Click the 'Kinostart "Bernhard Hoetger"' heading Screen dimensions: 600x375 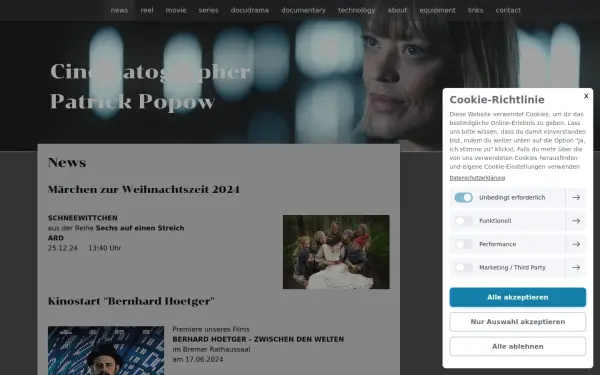(x=131, y=301)
